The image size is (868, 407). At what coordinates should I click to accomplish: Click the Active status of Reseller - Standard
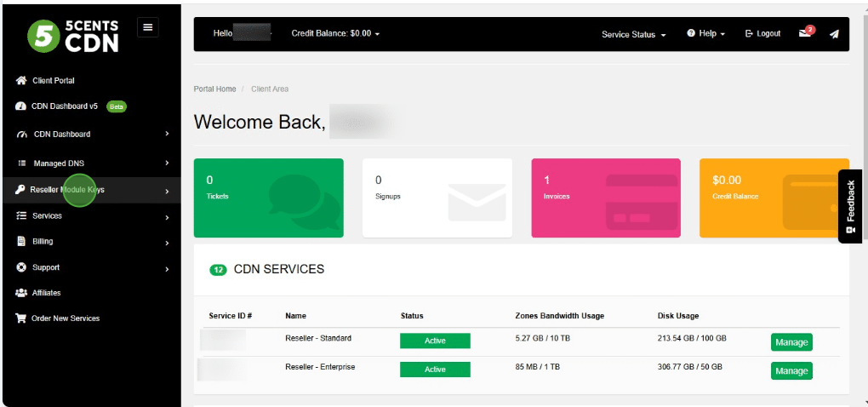click(x=435, y=341)
